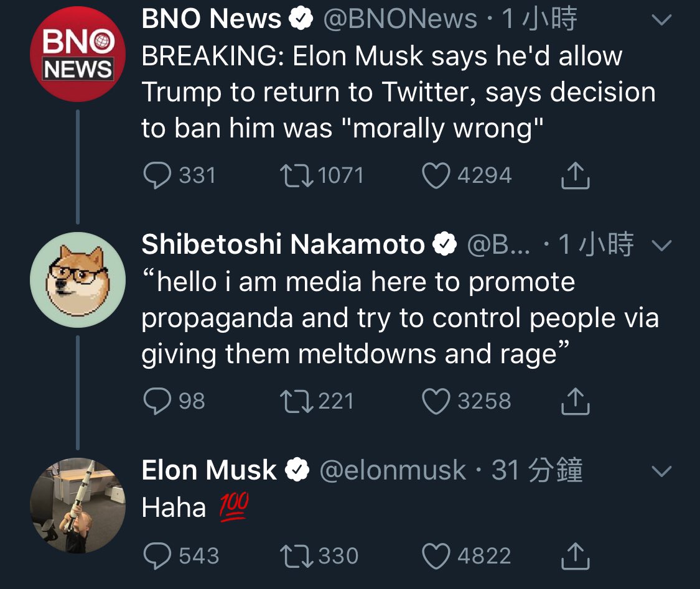700x589 pixels.
Task: Like Elon Musk's Haha tweet
Action: pos(436,555)
